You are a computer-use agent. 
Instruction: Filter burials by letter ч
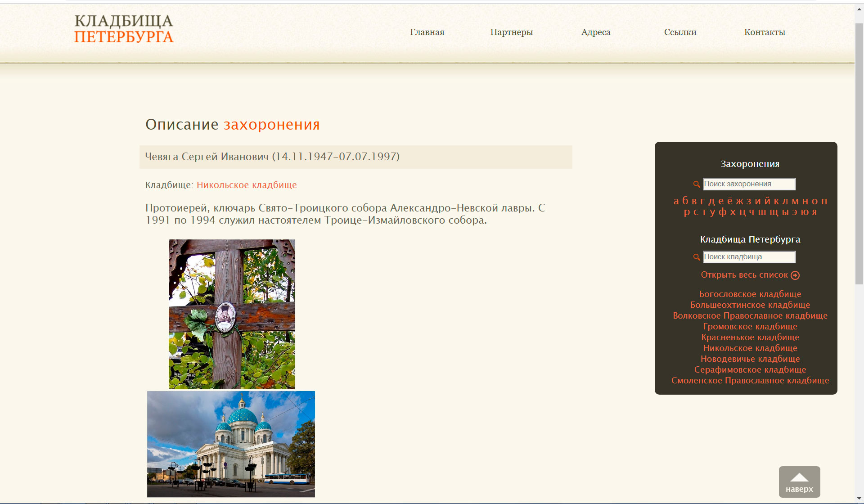(x=752, y=212)
